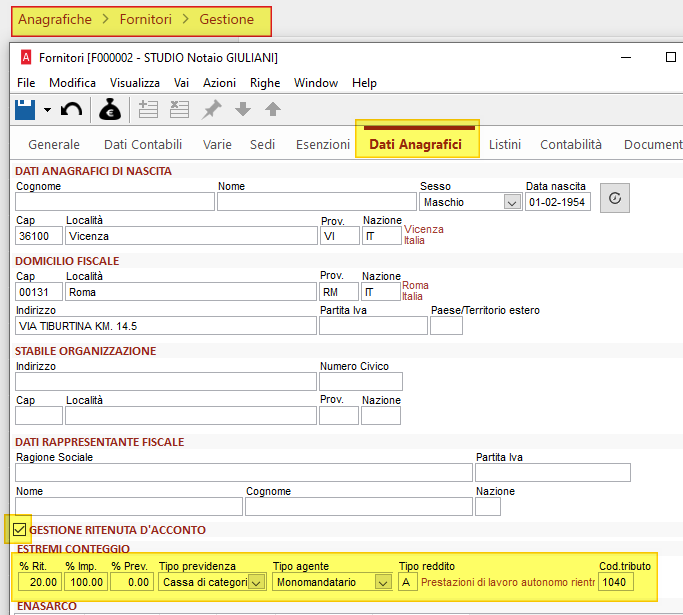The width and height of the screenshot is (683, 615).
Task: Expand the Sesso dropdown
Action: click(512, 203)
